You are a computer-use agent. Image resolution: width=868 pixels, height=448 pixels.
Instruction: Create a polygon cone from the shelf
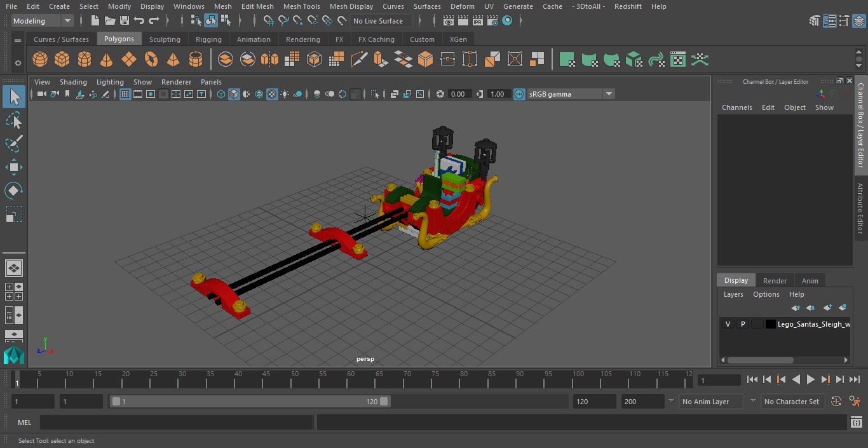point(107,60)
